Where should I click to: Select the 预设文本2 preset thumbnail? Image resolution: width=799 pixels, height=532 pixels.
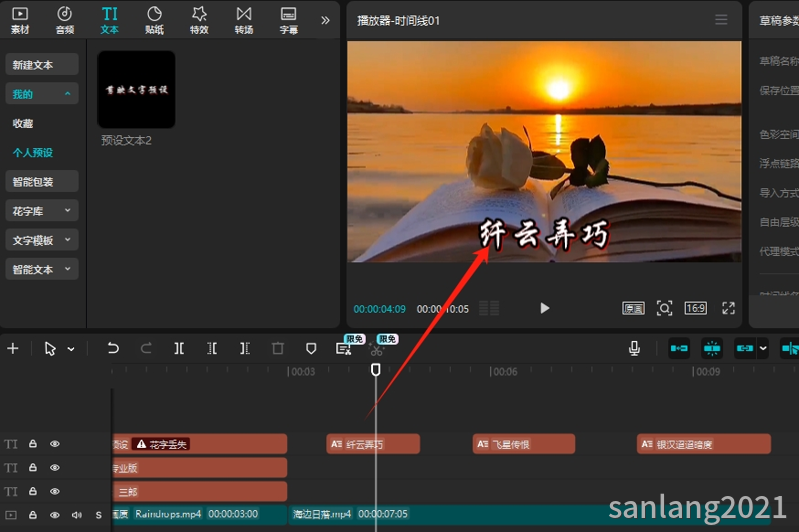[x=136, y=89]
